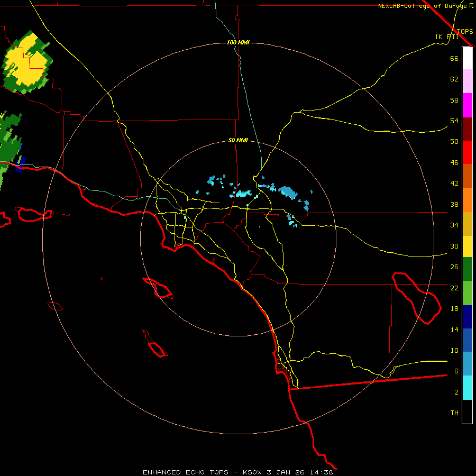Select the magenta legend color band
The height and width of the screenshot is (476, 476).
[x=467, y=105]
